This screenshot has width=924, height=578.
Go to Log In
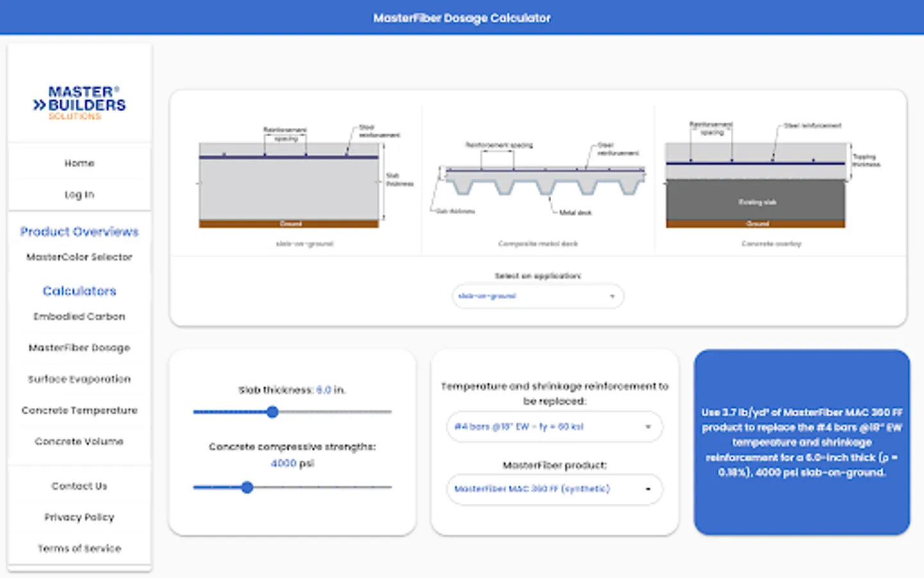[80, 195]
